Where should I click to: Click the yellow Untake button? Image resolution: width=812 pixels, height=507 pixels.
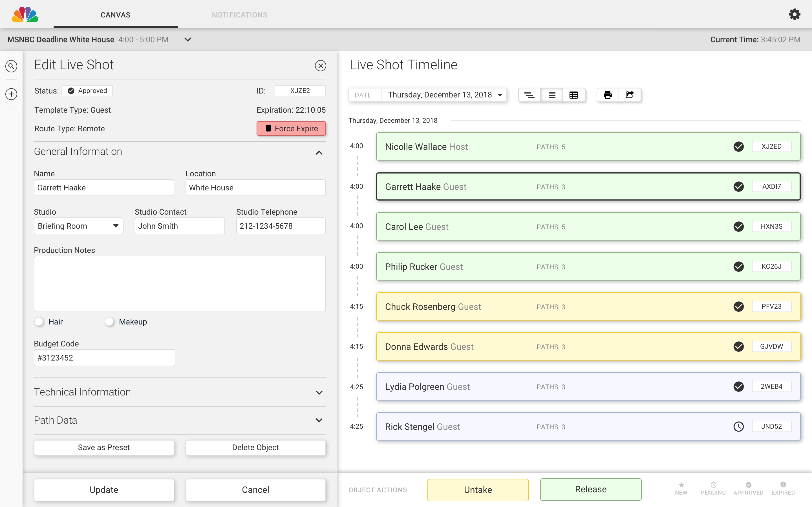(478, 490)
